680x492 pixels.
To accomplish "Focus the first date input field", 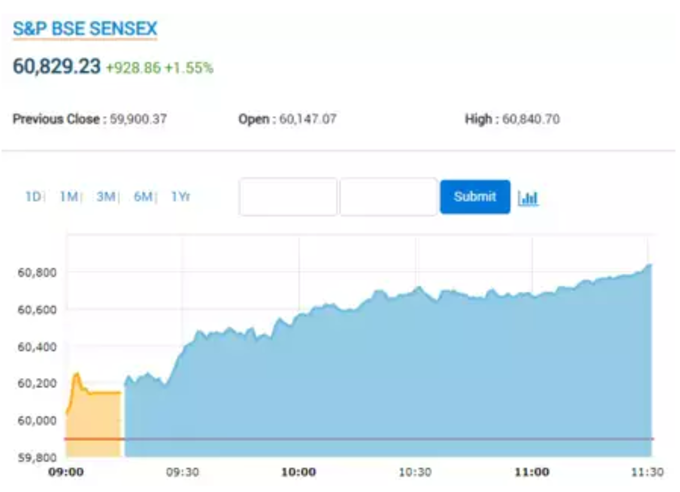I will [x=288, y=197].
